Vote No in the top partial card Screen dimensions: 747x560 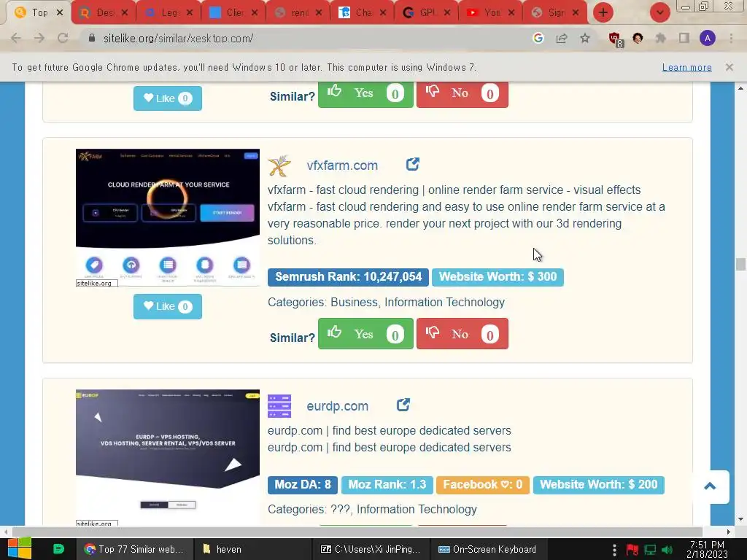tap(462, 94)
